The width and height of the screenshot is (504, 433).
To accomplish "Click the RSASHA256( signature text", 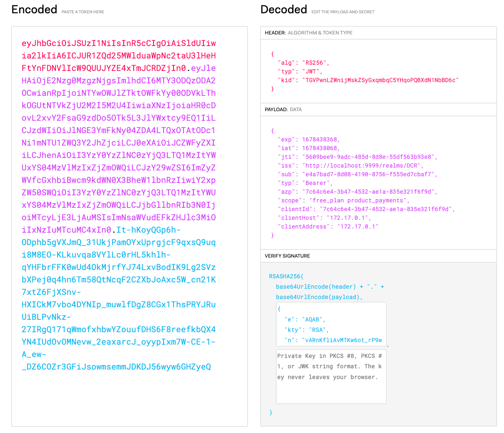I will (286, 277).
